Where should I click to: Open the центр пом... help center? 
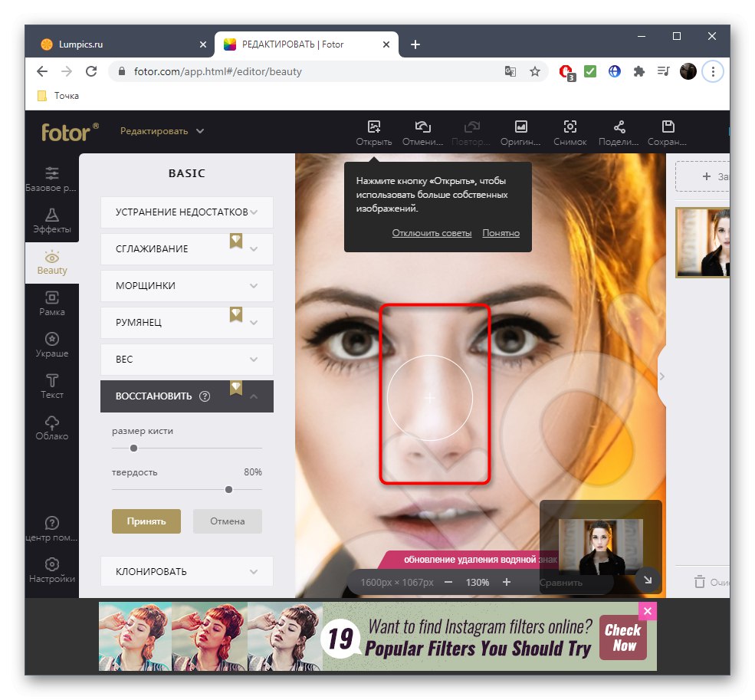pyautogui.click(x=51, y=529)
